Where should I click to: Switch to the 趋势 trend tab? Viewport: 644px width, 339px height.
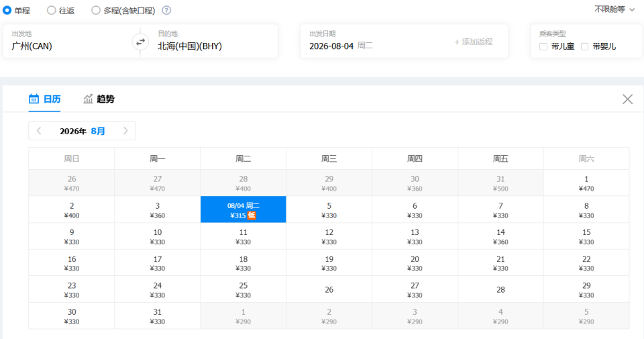pos(99,99)
